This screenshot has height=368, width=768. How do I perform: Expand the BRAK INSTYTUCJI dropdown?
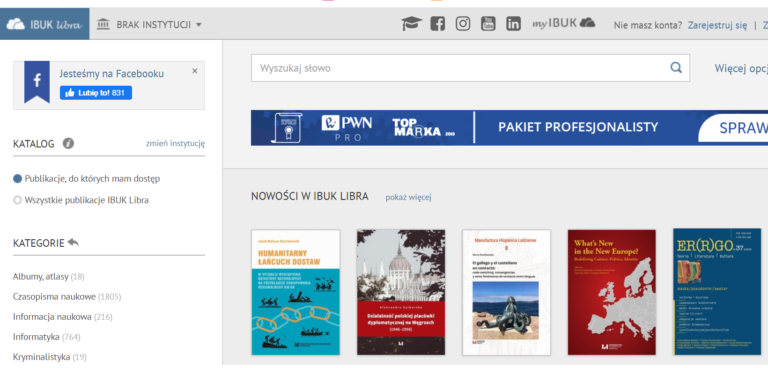(159, 25)
